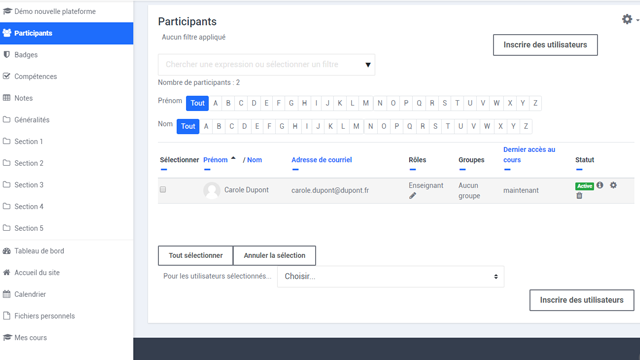Viewport: 640px width, 360px height.
Task: Open the Choisir... actions dropdown
Action: tap(391, 277)
